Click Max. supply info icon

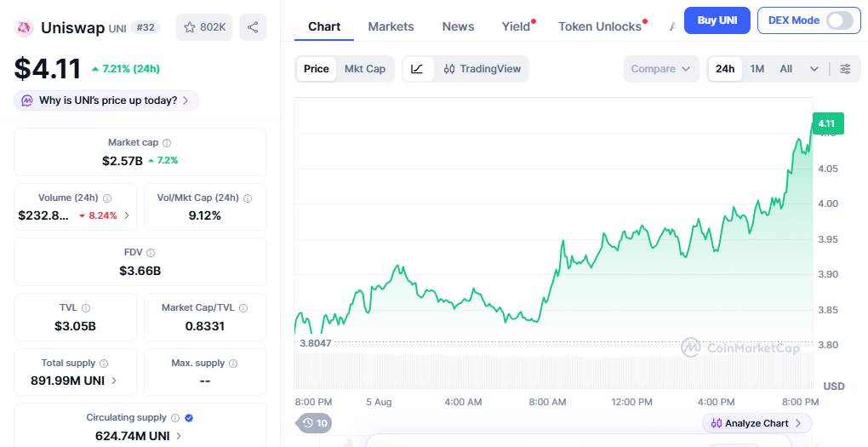point(233,364)
